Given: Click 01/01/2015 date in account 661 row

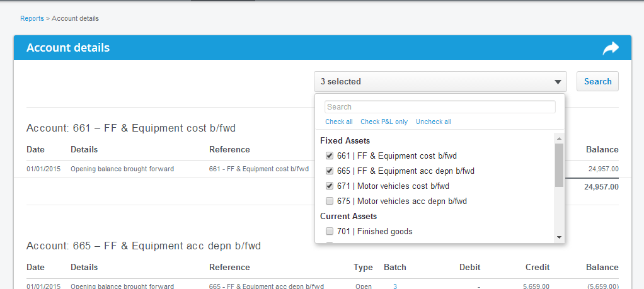Looking at the screenshot, I should [43, 169].
